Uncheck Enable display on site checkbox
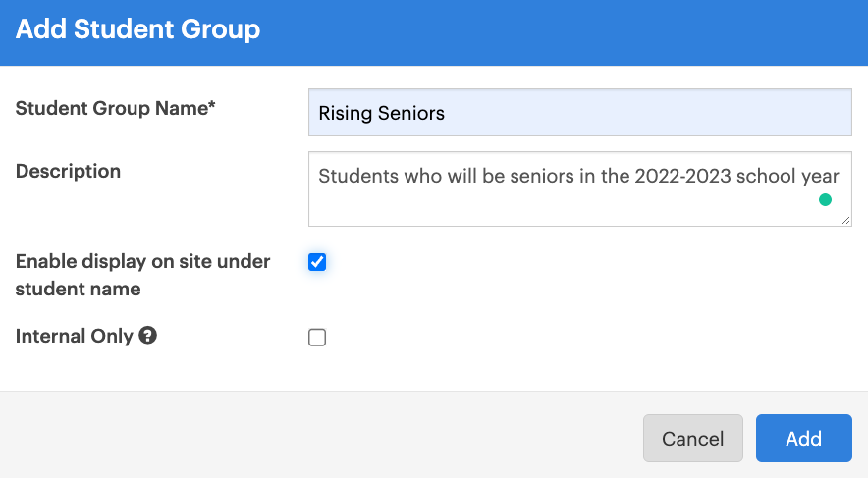The height and width of the screenshot is (478, 868). pyautogui.click(x=317, y=262)
